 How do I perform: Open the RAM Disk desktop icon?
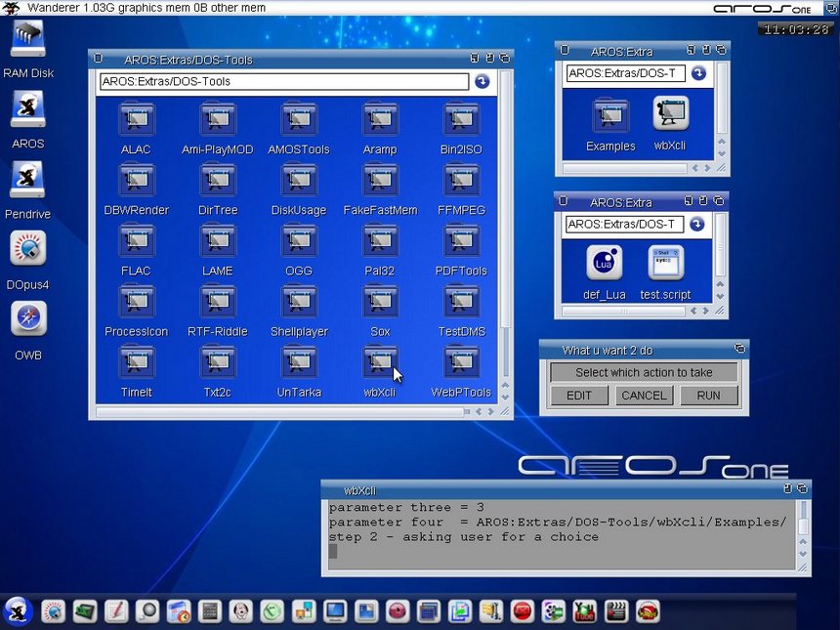(28, 40)
